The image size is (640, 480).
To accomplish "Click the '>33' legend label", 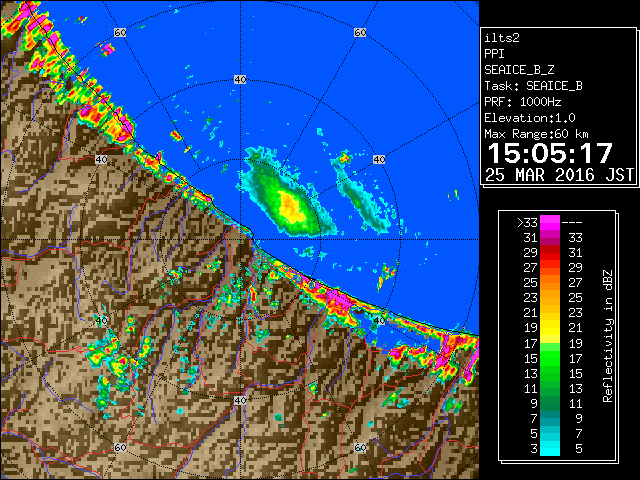I will click(527, 223).
